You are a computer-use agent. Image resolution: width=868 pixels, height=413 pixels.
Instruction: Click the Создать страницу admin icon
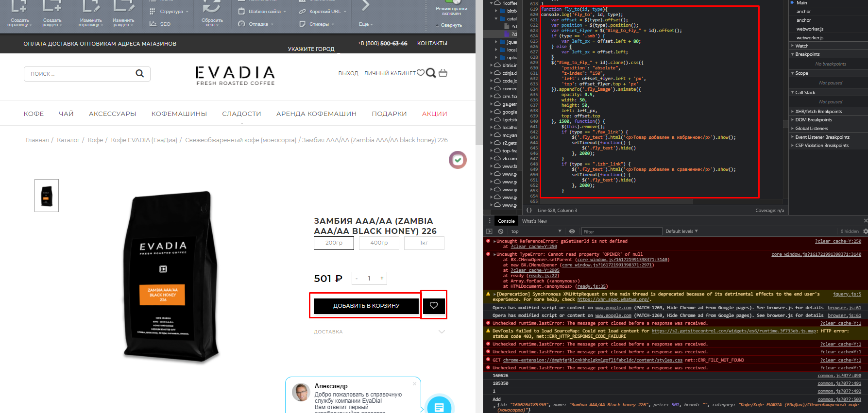click(x=19, y=7)
